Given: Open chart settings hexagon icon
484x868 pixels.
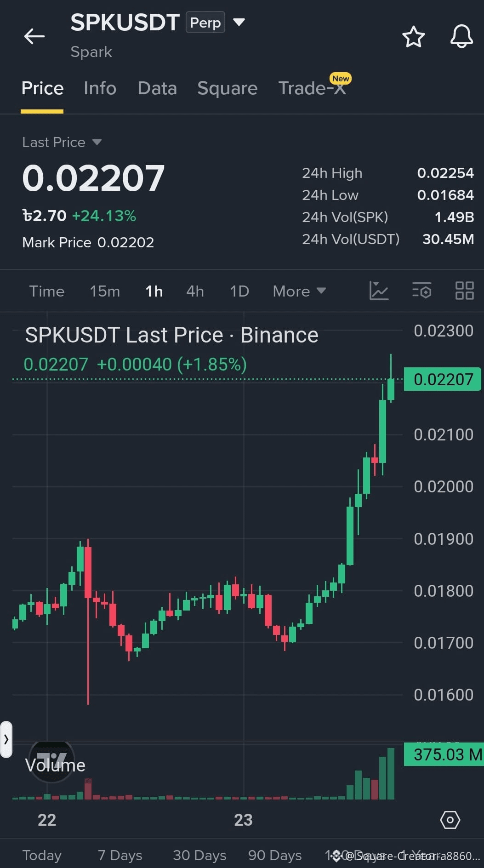Looking at the screenshot, I should coord(450,820).
